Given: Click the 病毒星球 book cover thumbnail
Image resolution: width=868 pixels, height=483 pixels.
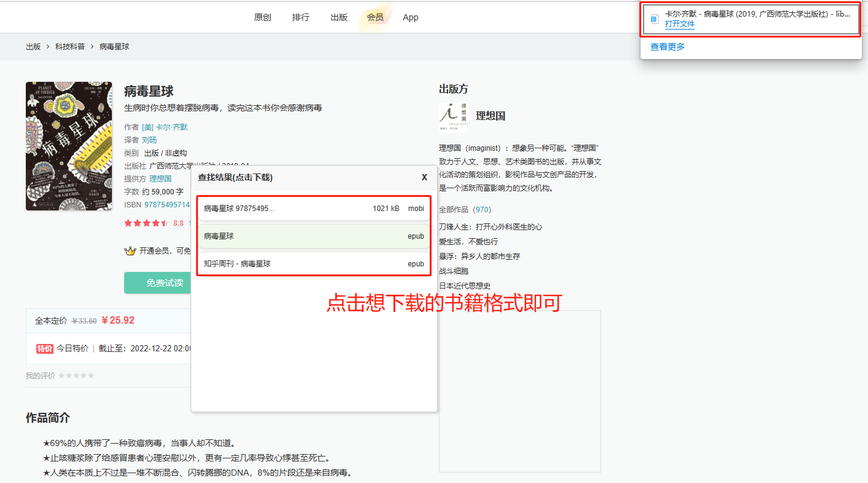Looking at the screenshot, I should click(68, 146).
